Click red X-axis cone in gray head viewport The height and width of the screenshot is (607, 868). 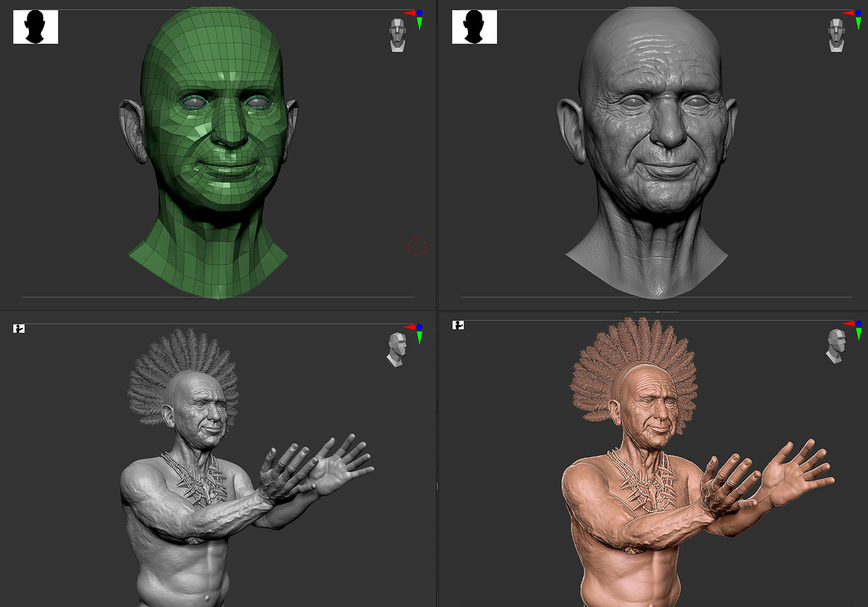[x=848, y=13]
